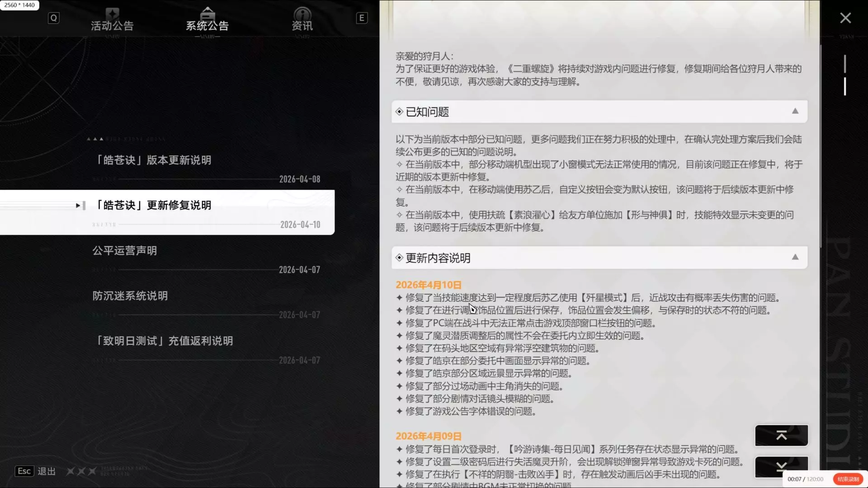Switch to the 活动公告 tab
The width and height of the screenshot is (868, 488).
(x=112, y=26)
